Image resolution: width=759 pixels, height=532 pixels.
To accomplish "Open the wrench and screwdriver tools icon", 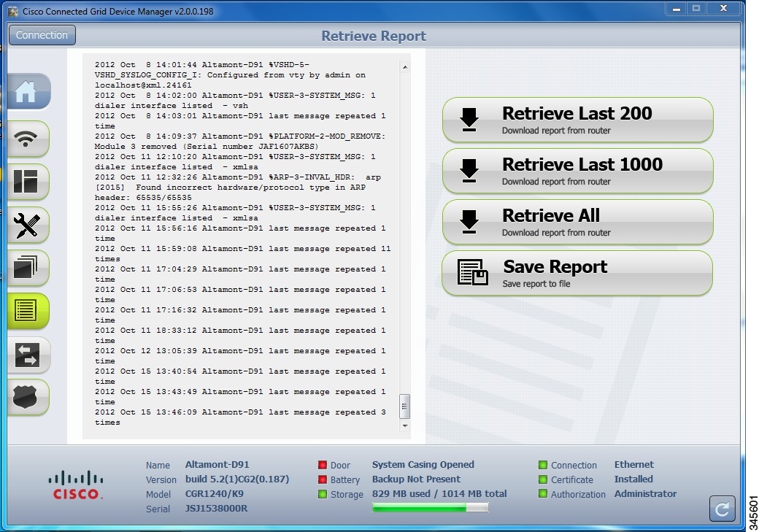I will click(x=28, y=225).
